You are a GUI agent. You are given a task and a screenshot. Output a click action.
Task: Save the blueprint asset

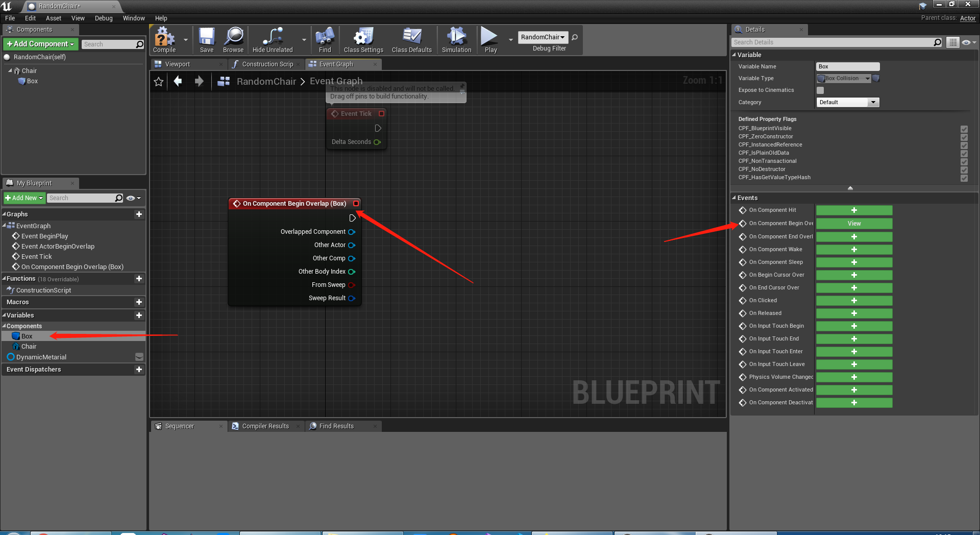click(x=206, y=40)
